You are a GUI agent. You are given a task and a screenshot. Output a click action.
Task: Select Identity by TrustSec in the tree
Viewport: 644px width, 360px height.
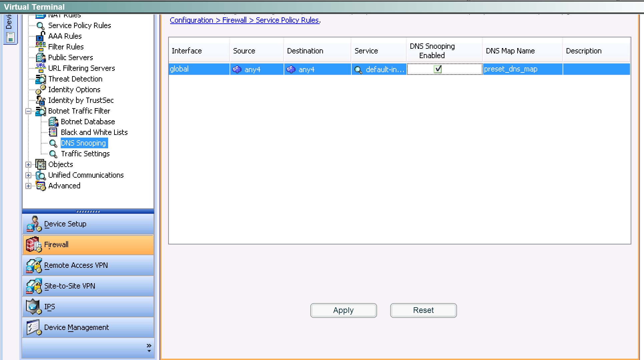(x=81, y=100)
